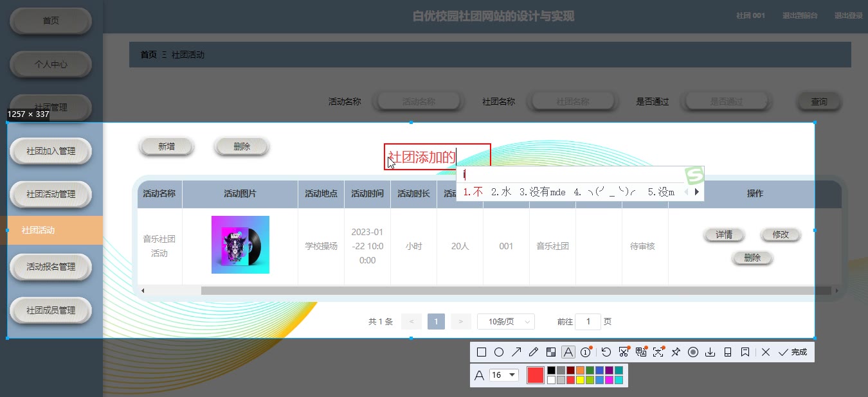Click 删除 in the table row

[752, 258]
